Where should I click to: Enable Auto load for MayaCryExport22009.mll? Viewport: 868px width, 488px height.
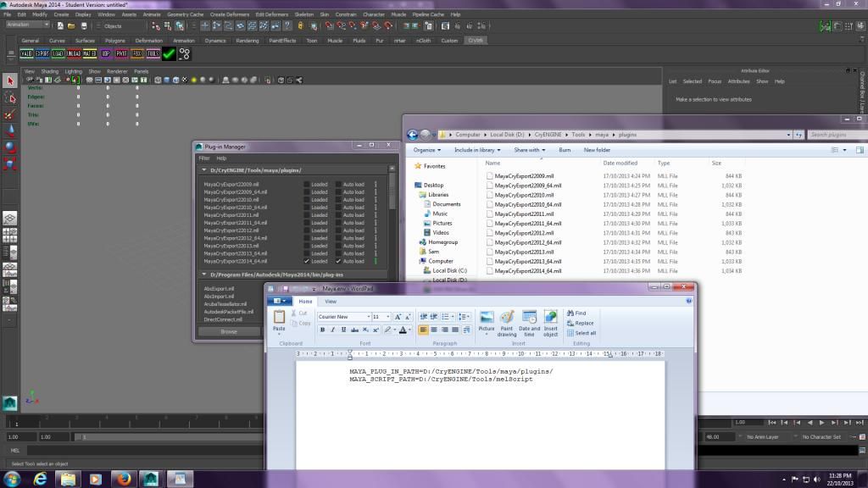tap(338, 185)
